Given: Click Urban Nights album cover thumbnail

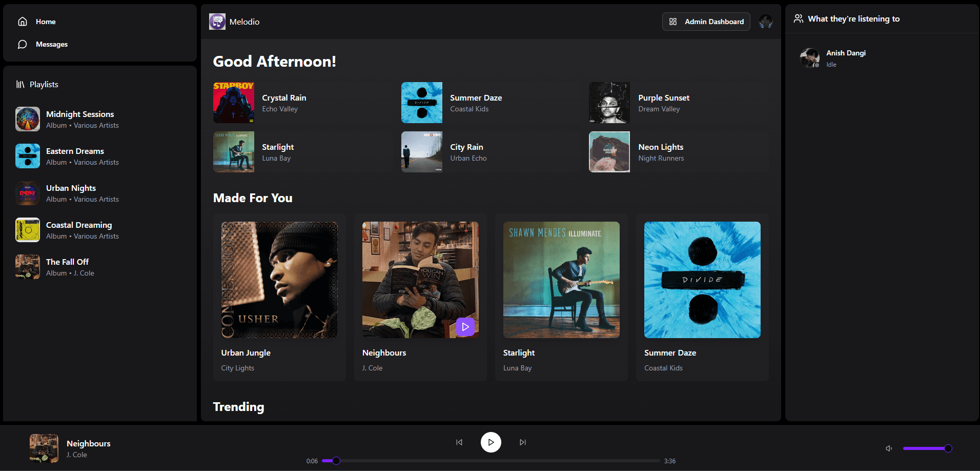Looking at the screenshot, I should (x=28, y=193).
